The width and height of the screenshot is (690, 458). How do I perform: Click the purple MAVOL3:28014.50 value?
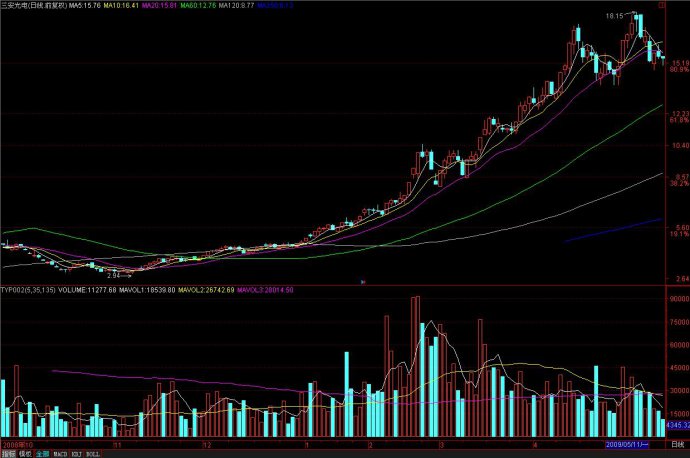click(x=265, y=290)
